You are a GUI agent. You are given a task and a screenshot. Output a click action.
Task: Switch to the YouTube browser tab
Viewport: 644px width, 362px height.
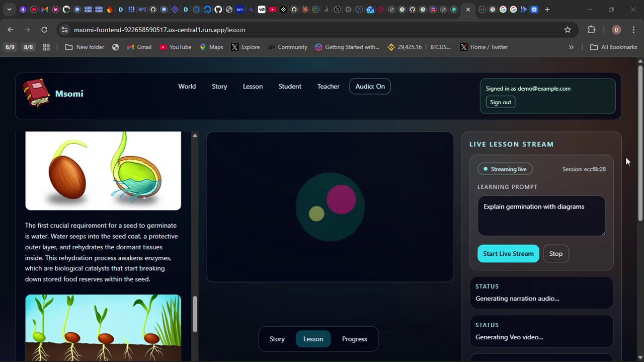(272, 10)
